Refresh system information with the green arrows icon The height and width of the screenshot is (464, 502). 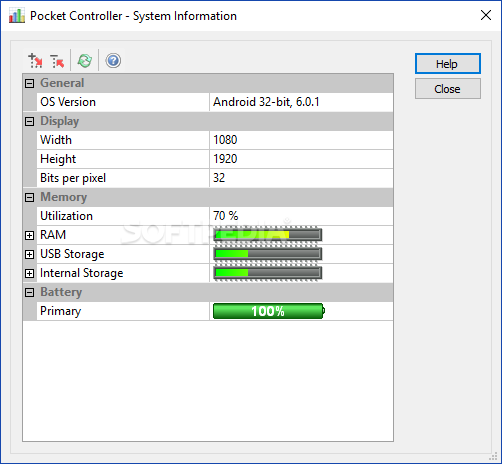[x=85, y=61]
